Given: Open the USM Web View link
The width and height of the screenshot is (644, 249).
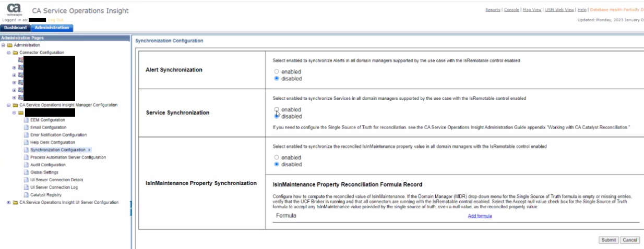Looking at the screenshot, I should coord(559,10).
